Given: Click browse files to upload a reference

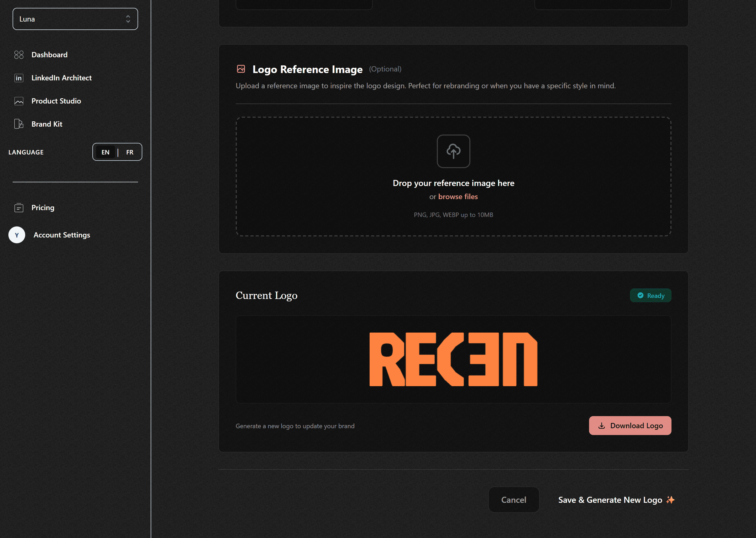Looking at the screenshot, I should 458,196.
